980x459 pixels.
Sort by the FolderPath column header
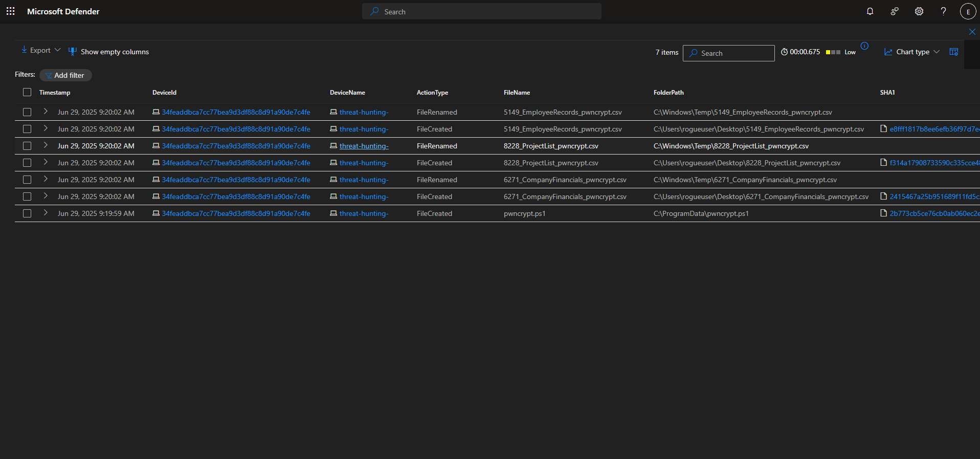669,93
